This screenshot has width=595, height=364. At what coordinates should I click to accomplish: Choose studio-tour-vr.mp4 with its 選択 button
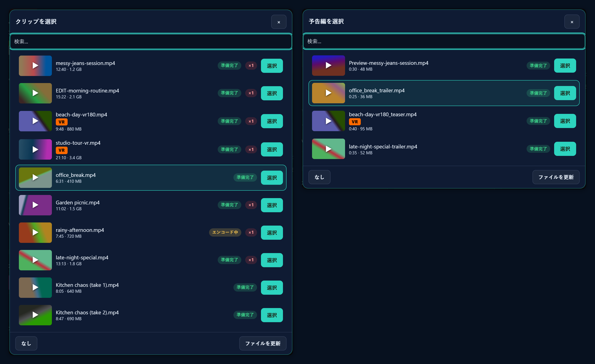272,149
